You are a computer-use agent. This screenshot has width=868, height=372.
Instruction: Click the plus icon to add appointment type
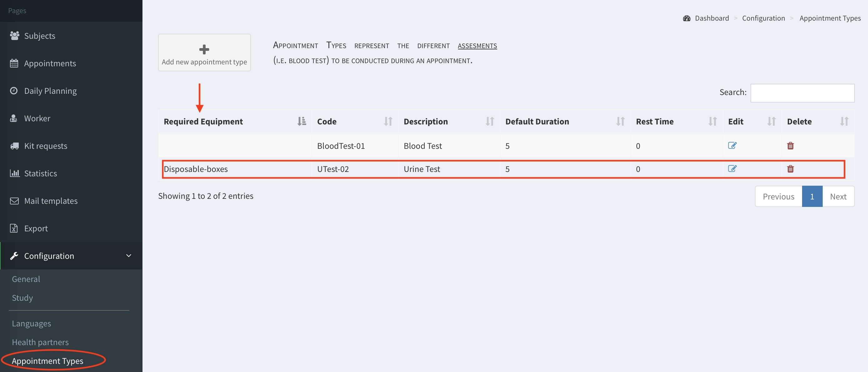(204, 50)
